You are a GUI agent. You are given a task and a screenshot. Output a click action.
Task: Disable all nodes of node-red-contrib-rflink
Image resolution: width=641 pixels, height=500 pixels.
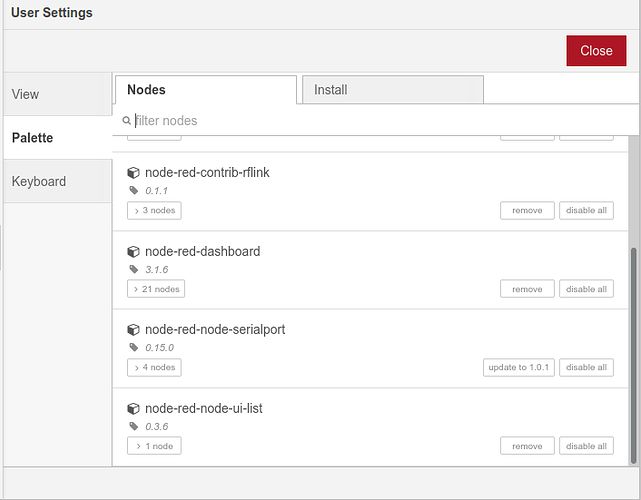pyautogui.click(x=586, y=211)
